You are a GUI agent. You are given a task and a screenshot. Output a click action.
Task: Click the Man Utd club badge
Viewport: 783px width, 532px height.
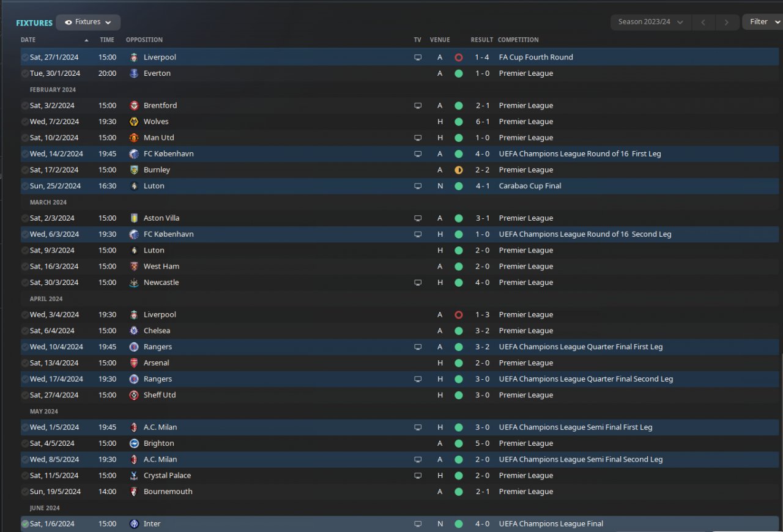(x=134, y=138)
